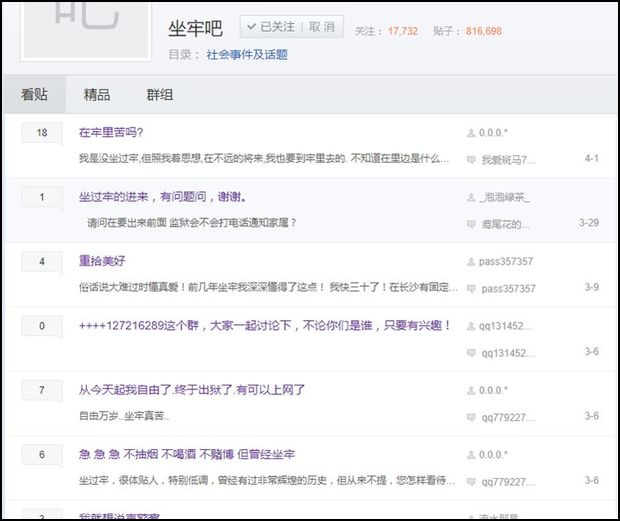620x521 pixels.
Task: Click the author icon beside pass357357
Action: [x=471, y=262]
